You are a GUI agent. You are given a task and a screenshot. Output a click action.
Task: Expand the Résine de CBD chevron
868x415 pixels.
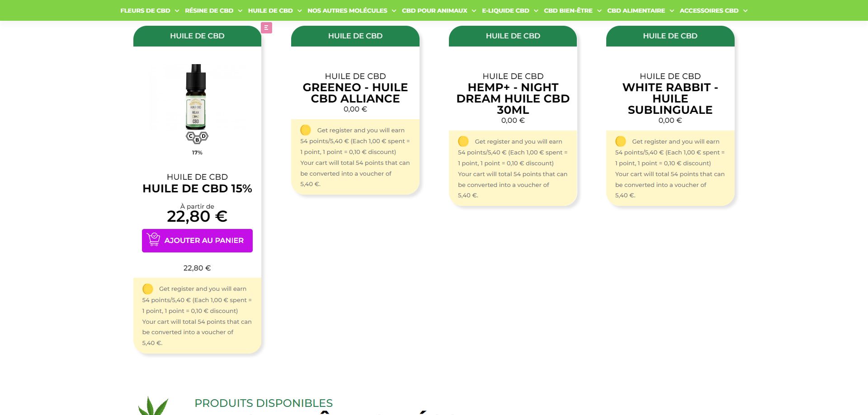pyautogui.click(x=240, y=11)
